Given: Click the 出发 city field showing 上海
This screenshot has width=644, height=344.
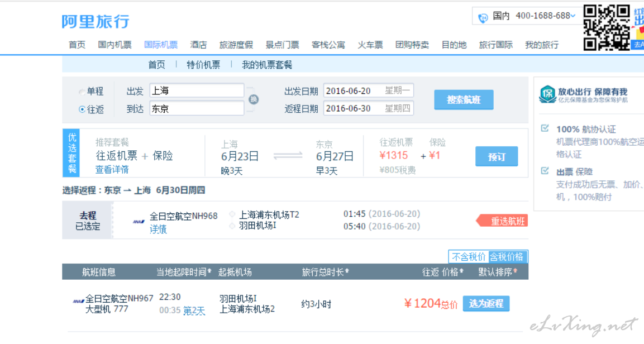Looking at the screenshot, I should (x=197, y=90).
